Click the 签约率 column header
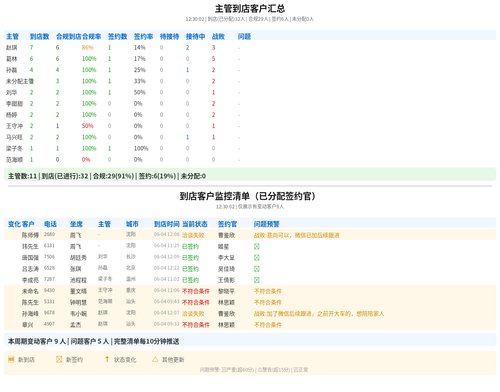 coord(143,36)
